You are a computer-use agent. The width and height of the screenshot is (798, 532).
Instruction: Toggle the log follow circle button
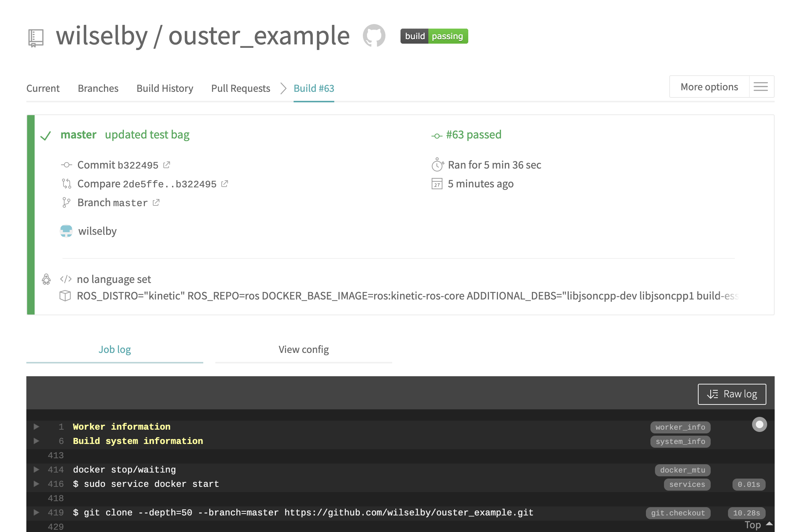[759, 424]
